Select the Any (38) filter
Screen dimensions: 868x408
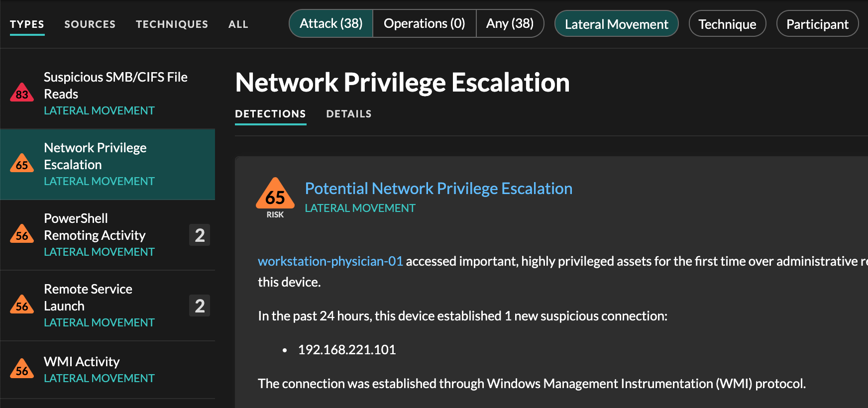(510, 23)
